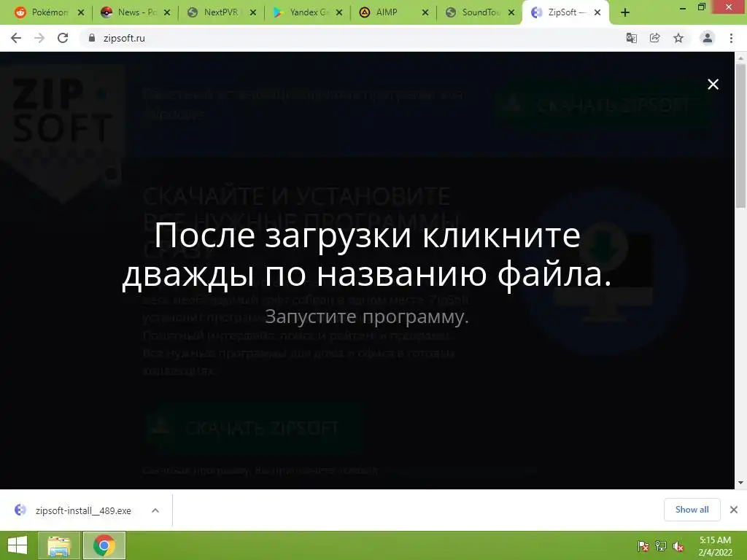Image resolution: width=747 pixels, height=560 pixels.
Task: Click Show all downloads button
Action: pyautogui.click(x=692, y=510)
